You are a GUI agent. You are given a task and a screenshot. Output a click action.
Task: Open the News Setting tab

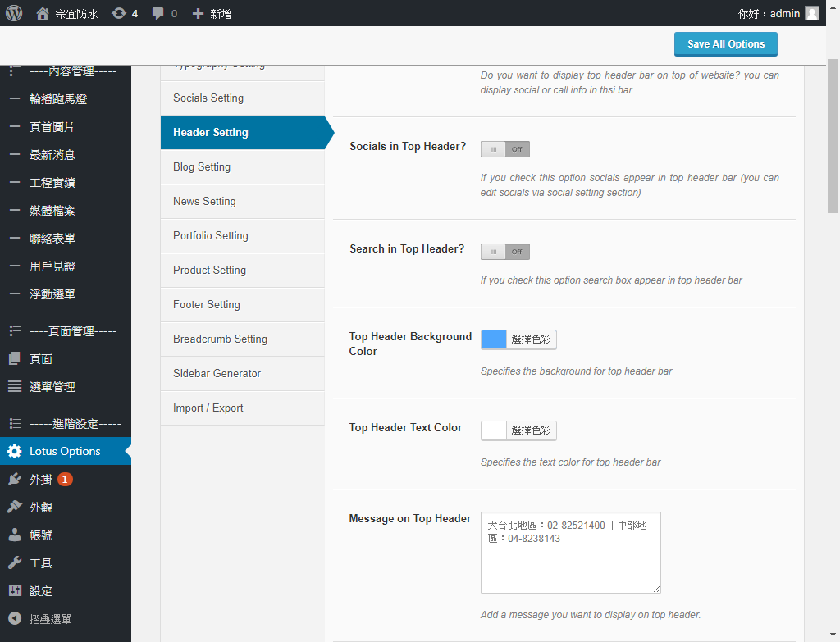click(x=242, y=202)
